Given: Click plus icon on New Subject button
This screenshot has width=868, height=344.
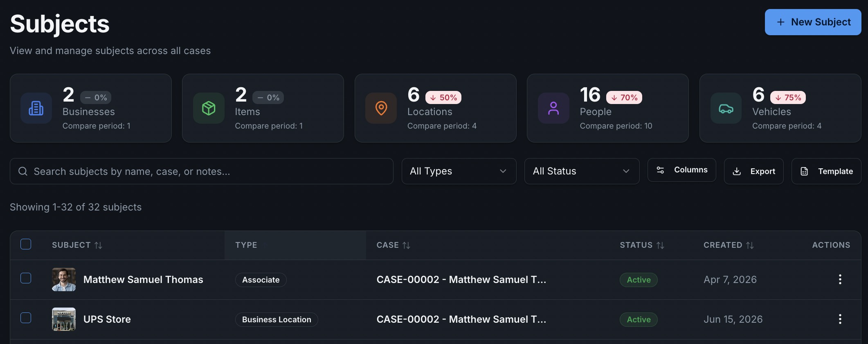Looking at the screenshot, I should (780, 22).
